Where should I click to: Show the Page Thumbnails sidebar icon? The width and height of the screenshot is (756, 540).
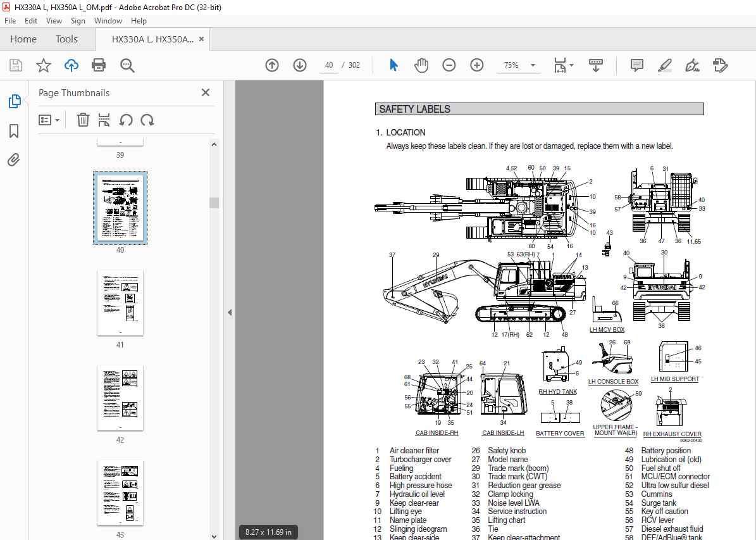point(15,101)
